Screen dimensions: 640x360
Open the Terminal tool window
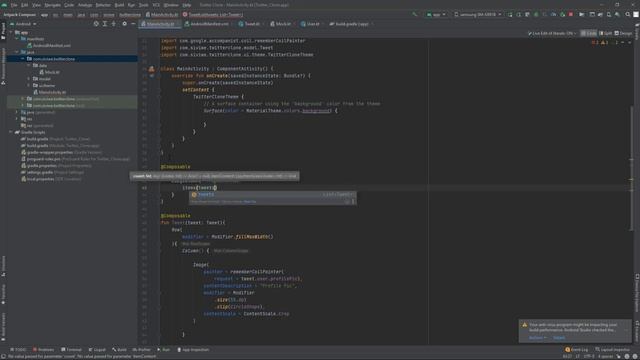(x=71, y=350)
